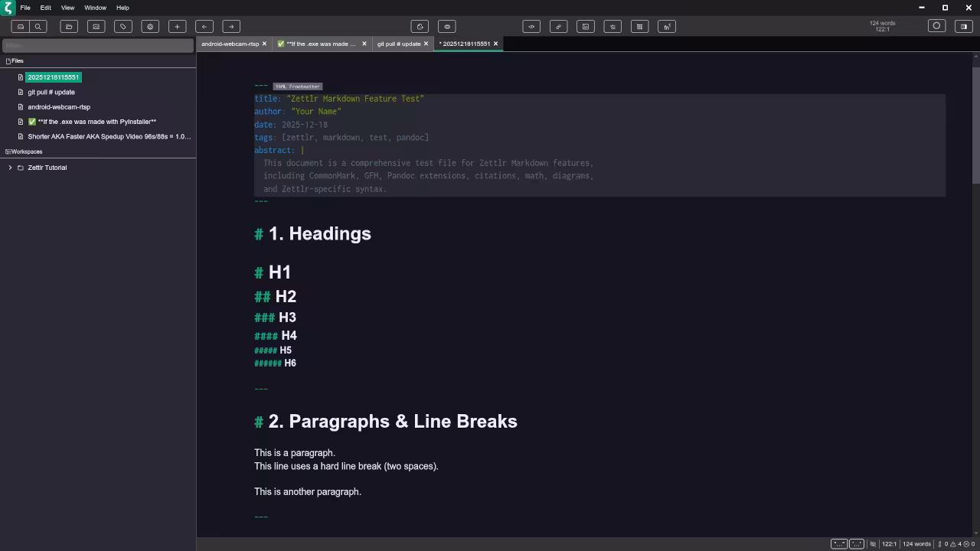Viewport: 980px width, 551px height.
Task: Start the Pomodoro timer icon
Action: [x=936, y=25]
